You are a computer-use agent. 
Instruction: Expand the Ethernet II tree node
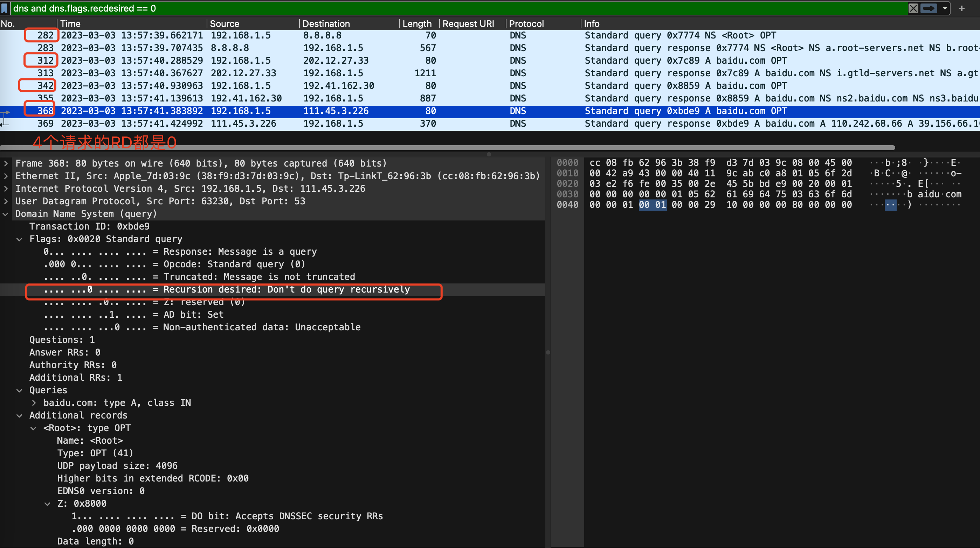click(x=6, y=176)
